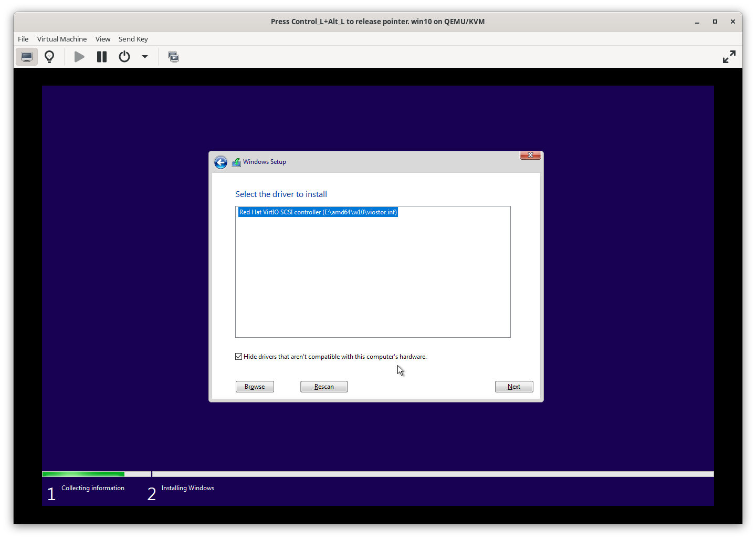Open the File menu
Viewport: 756px width, 539px height.
point(23,39)
